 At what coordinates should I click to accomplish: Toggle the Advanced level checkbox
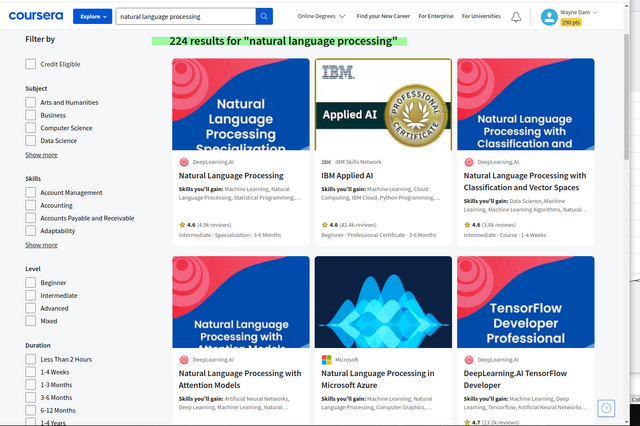(31, 308)
